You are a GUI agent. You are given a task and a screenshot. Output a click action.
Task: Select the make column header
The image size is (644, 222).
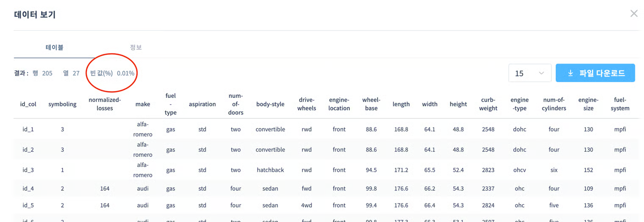click(x=143, y=104)
